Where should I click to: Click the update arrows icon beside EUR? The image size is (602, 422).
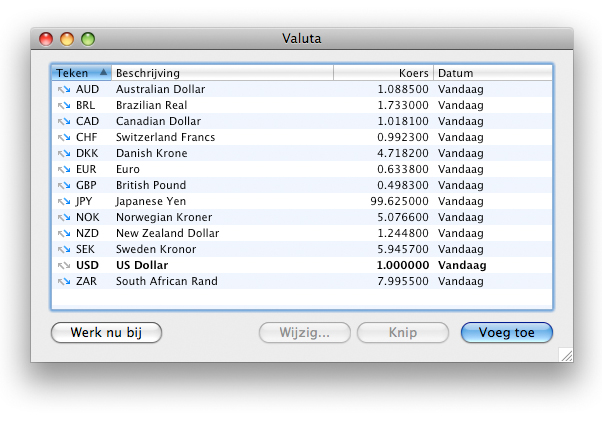click(64, 169)
